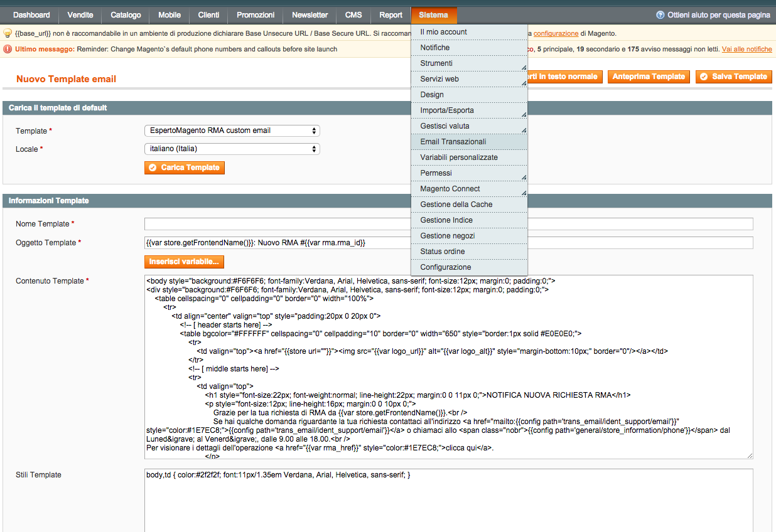Expand Strumenti submenu
This screenshot has height=532, width=776.
point(469,63)
